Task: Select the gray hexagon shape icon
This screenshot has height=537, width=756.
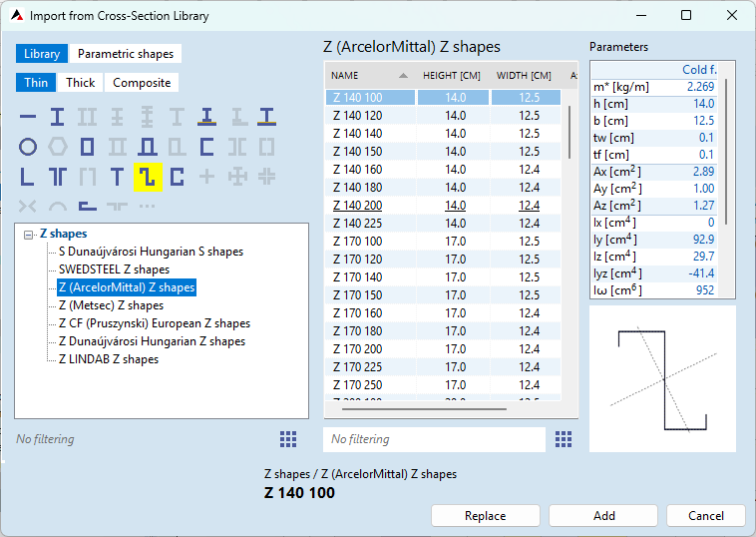Action: point(58,147)
